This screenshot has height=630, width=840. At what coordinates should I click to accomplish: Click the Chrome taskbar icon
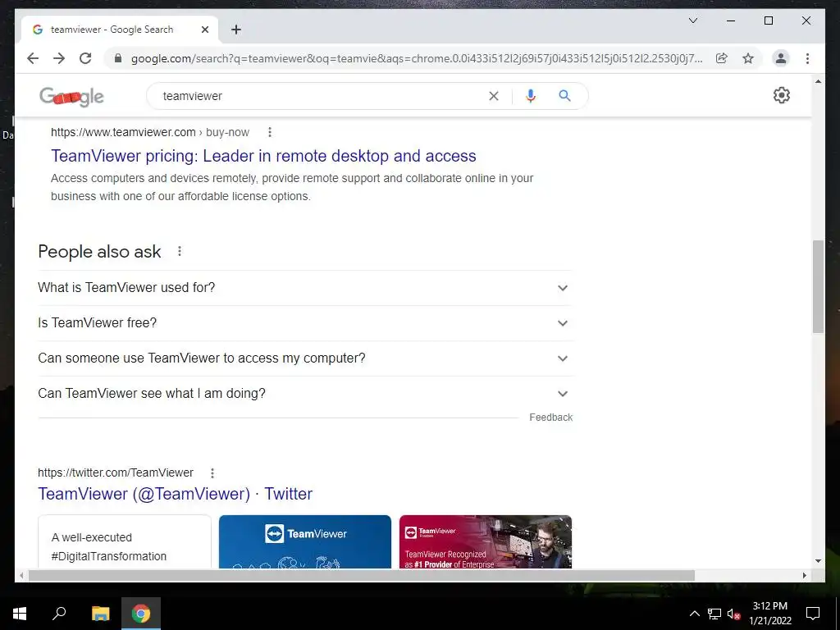[141, 614]
